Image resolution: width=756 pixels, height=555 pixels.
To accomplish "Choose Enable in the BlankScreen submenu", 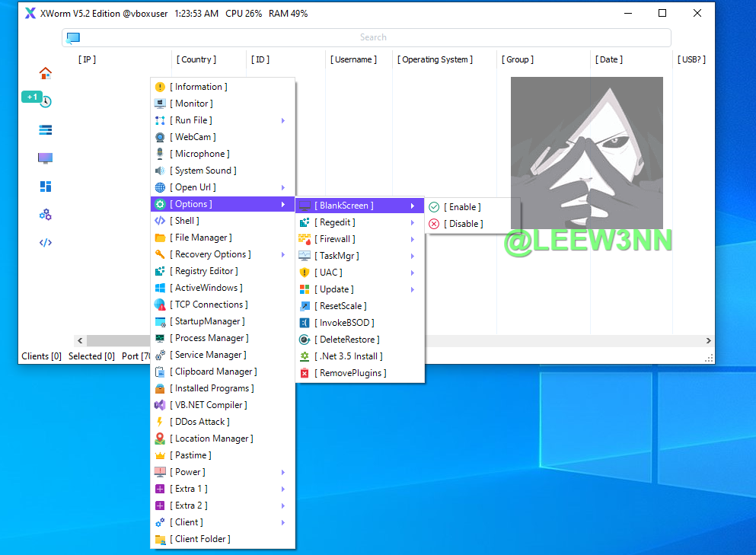I will [x=462, y=207].
